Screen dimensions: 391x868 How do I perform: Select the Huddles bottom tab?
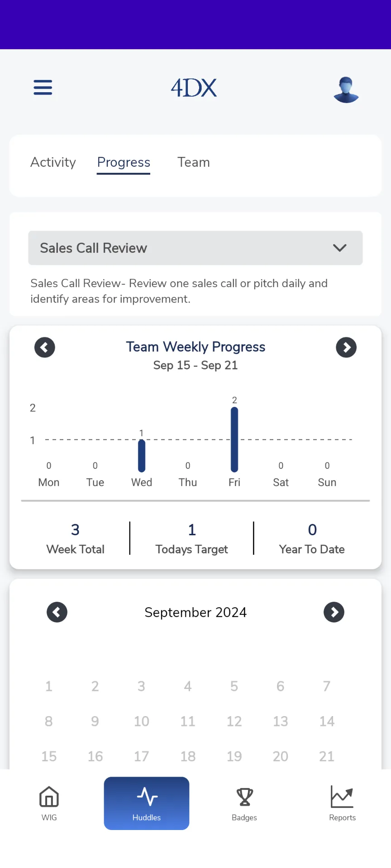tap(147, 803)
